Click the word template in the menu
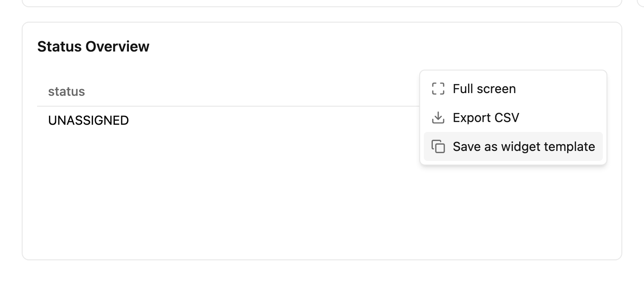 [x=568, y=146]
